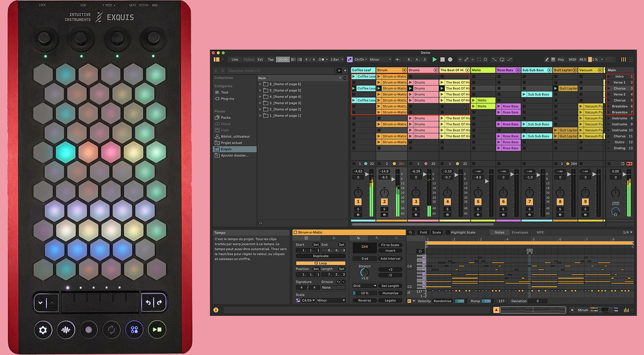The width and height of the screenshot is (644, 355).
Task: Open the Minor scale dropdown in toolbar
Action: (380, 60)
